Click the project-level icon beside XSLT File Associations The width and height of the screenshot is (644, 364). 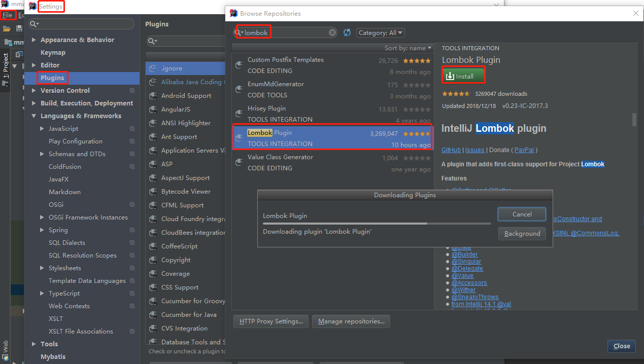pos(132,332)
